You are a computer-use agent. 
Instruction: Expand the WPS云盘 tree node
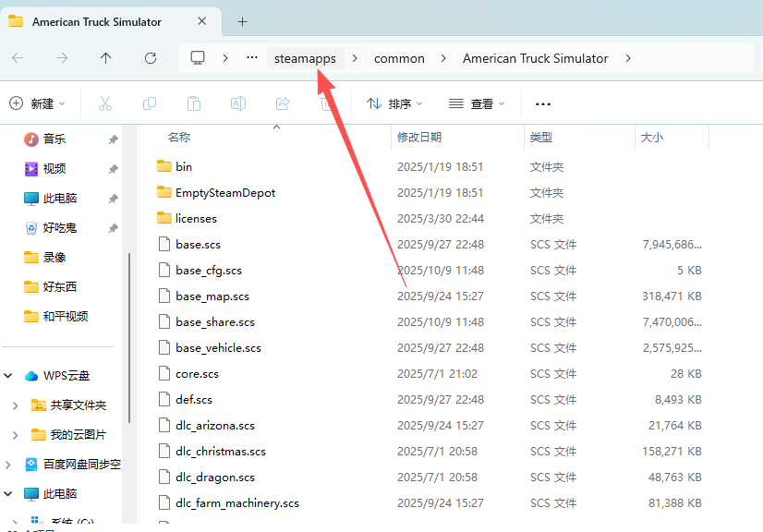(9, 376)
